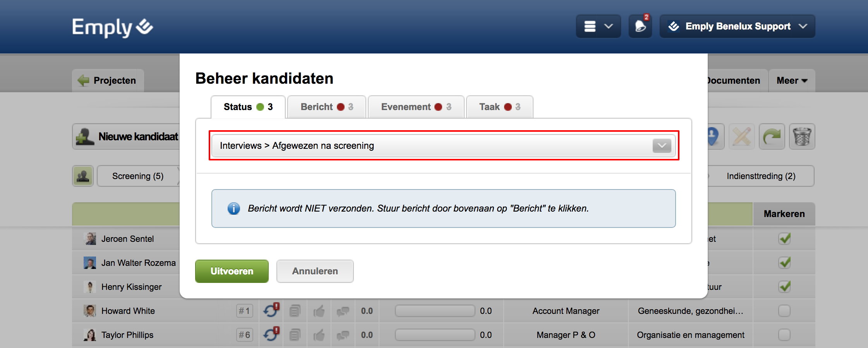Click the all-candidates person icon beside Screening
The image size is (868, 348).
pos(83,176)
